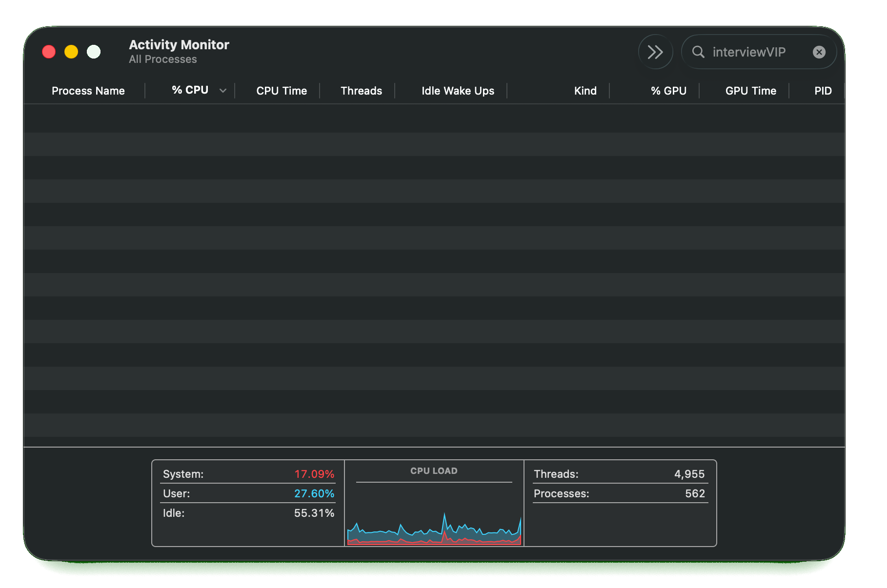The height and width of the screenshot is (588, 887).
Task: Sort by Process Name column
Action: [x=88, y=91]
